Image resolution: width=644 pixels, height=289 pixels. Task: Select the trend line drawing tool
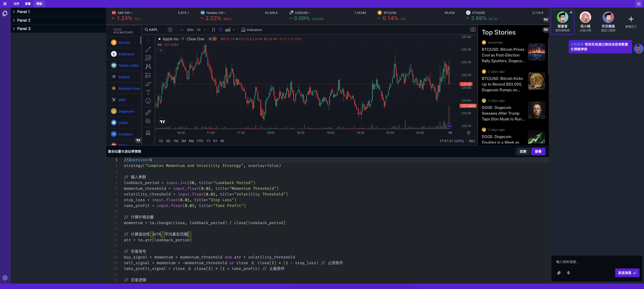click(x=148, y=49)
